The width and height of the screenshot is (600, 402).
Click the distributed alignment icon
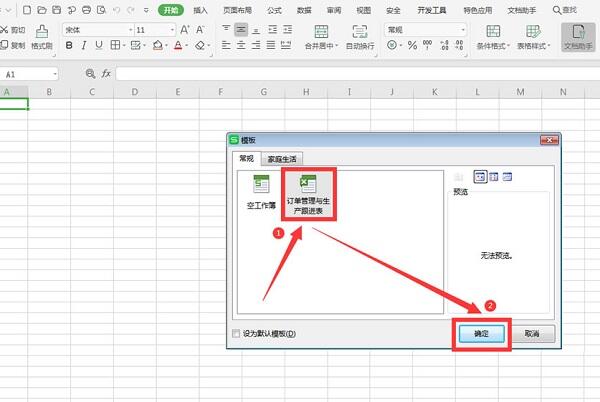pyautogui.click(x=286, y=45)
